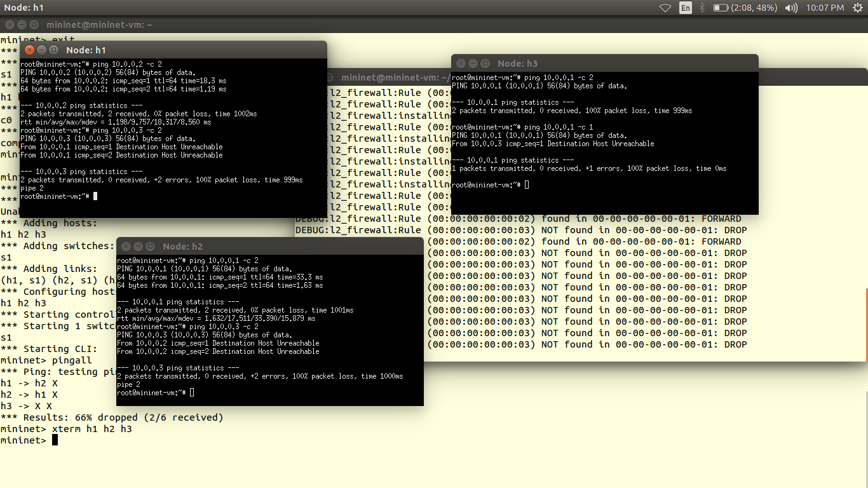
Task: Click the 'mininet> pingall' command line
Action: click(46, 360)
